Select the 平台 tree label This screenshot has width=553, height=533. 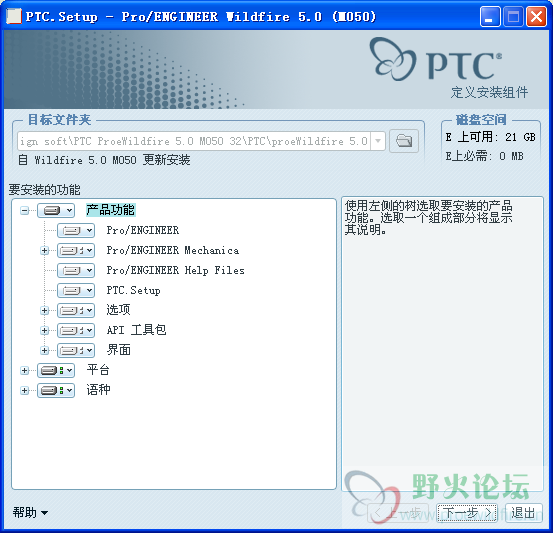(98, 370)
